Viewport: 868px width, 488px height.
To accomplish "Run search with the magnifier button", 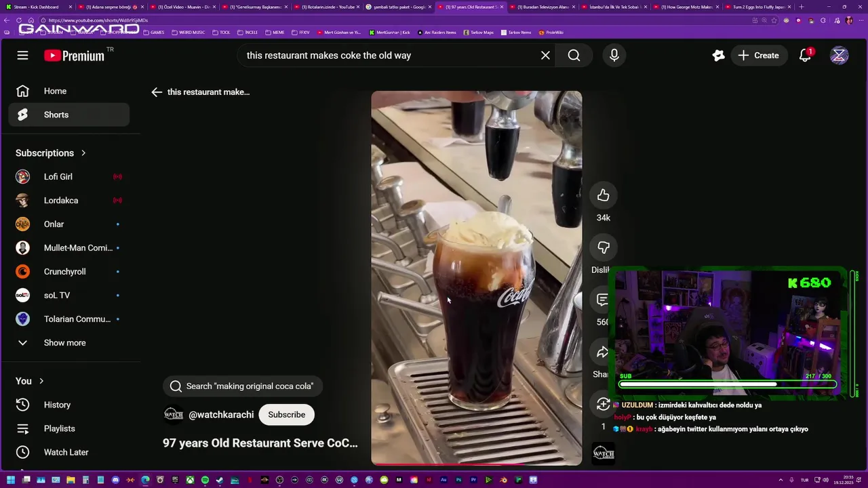I will pos(574,56).
